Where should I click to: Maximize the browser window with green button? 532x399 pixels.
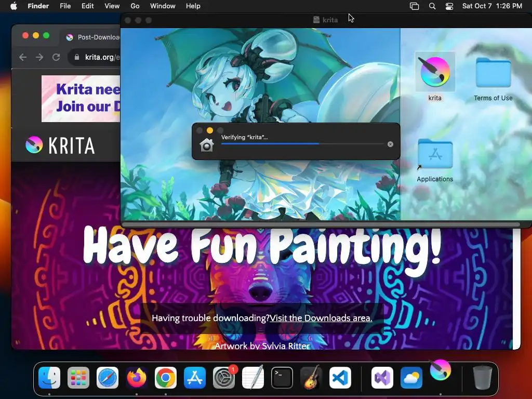coord(46,35)
